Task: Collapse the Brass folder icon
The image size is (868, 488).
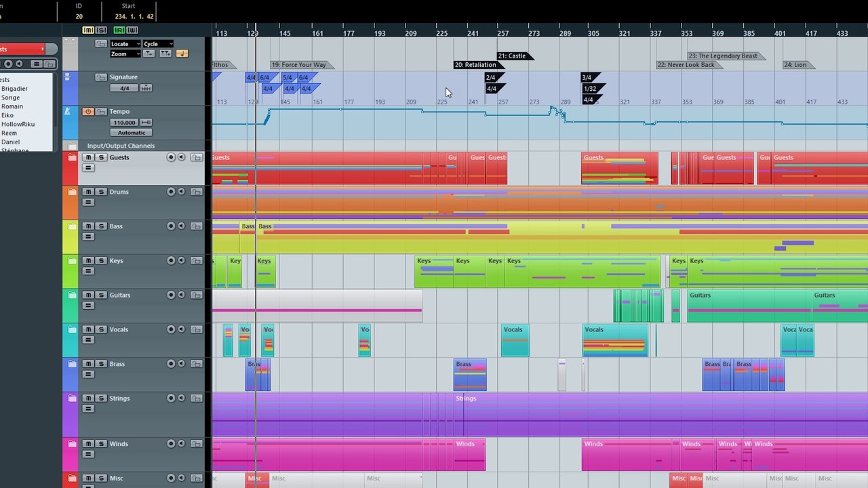Action: point(72,365)
